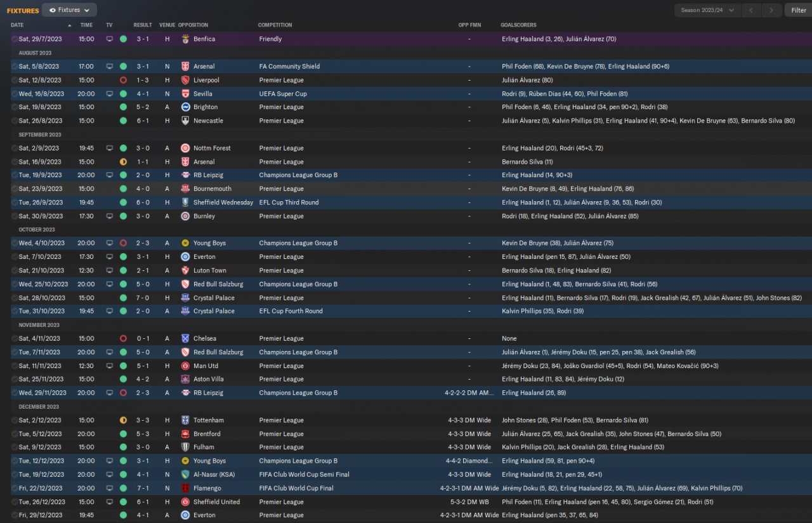812x523 pixels.
Task: Go to the next season arrow
Action: click(771, 10)
